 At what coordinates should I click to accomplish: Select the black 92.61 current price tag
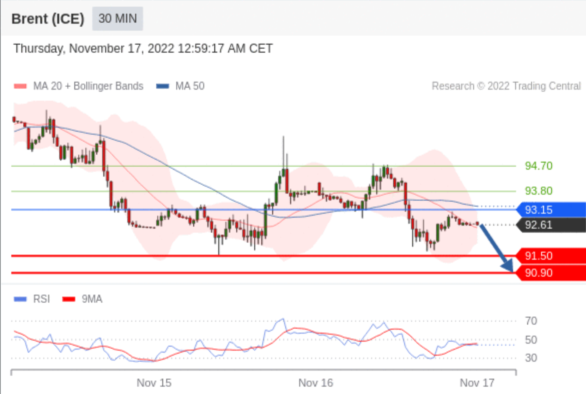551,225
